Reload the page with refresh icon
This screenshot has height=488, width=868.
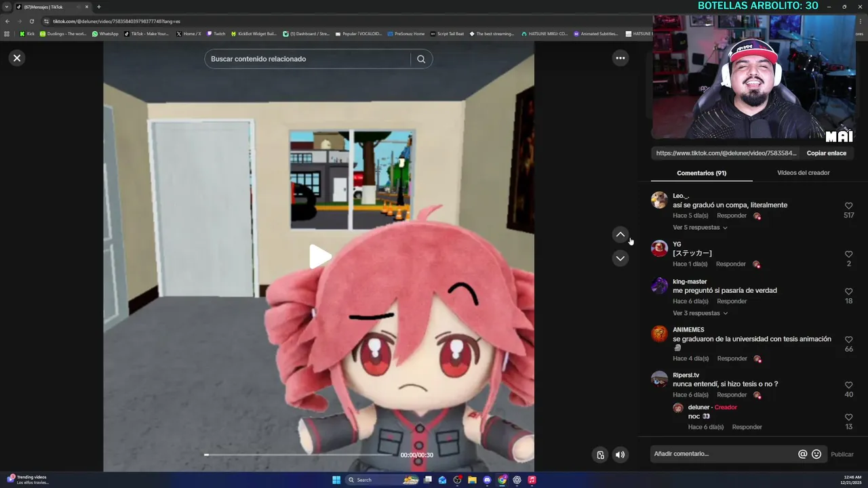click(x=31, y=21)
